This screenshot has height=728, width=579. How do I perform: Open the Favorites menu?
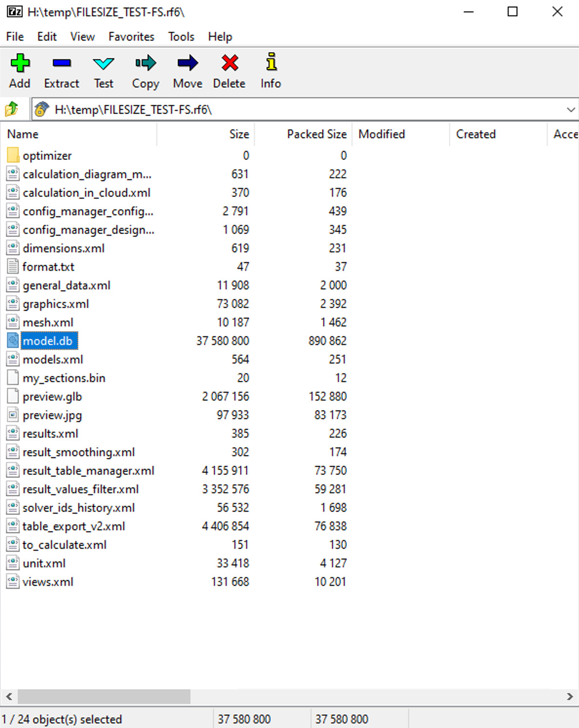[131, 37]
